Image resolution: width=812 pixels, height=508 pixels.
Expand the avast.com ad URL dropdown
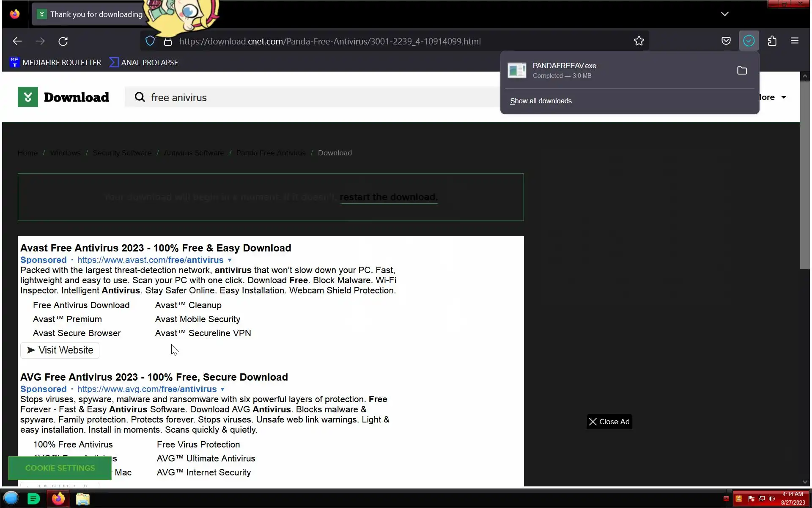pos(230,260)
